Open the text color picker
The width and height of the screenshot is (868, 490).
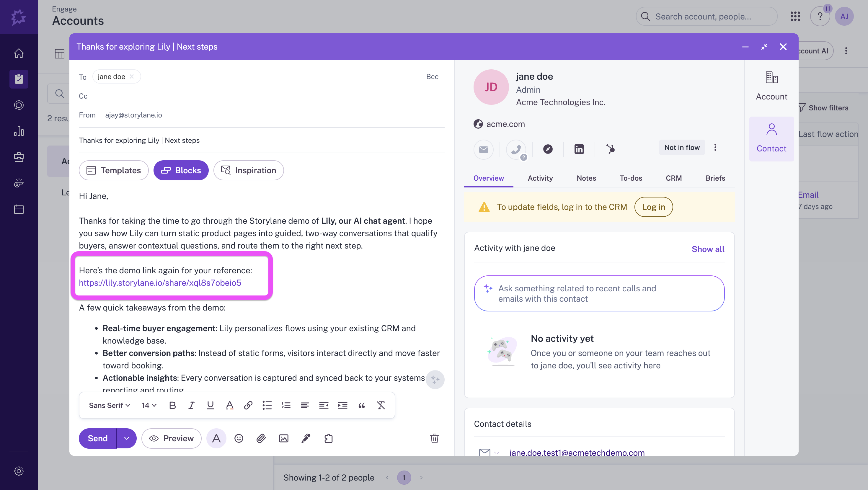(229, 405)
